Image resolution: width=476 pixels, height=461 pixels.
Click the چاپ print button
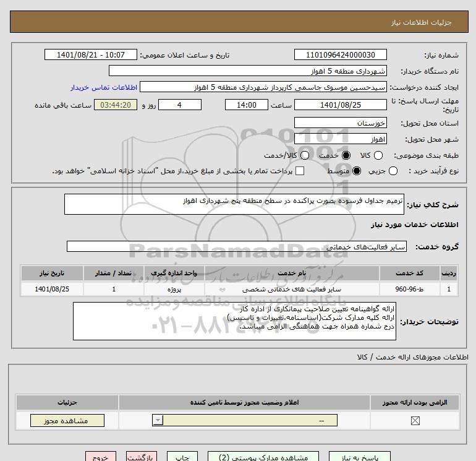click(182, 457)
